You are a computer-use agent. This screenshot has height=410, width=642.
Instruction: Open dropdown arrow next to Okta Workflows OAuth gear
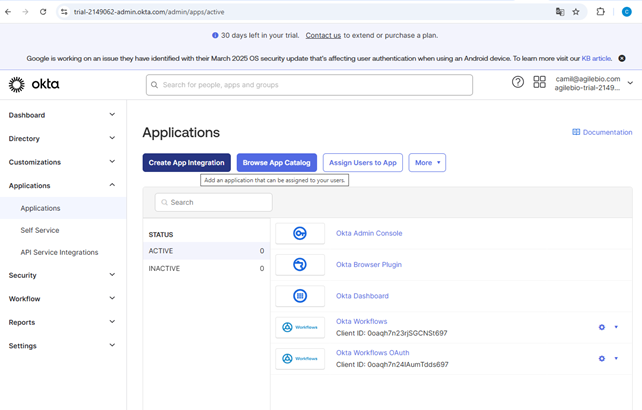tap(616, 358)
